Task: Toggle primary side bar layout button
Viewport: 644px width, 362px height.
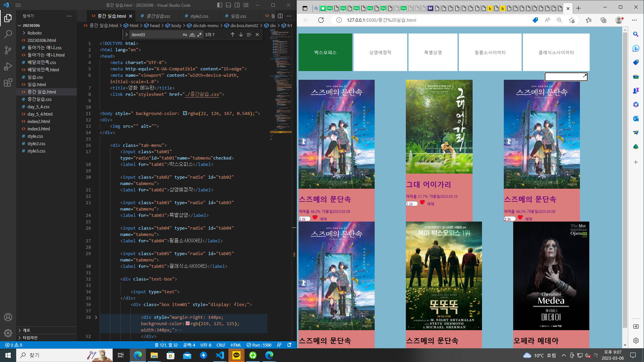Action: (x=220, y=5)
